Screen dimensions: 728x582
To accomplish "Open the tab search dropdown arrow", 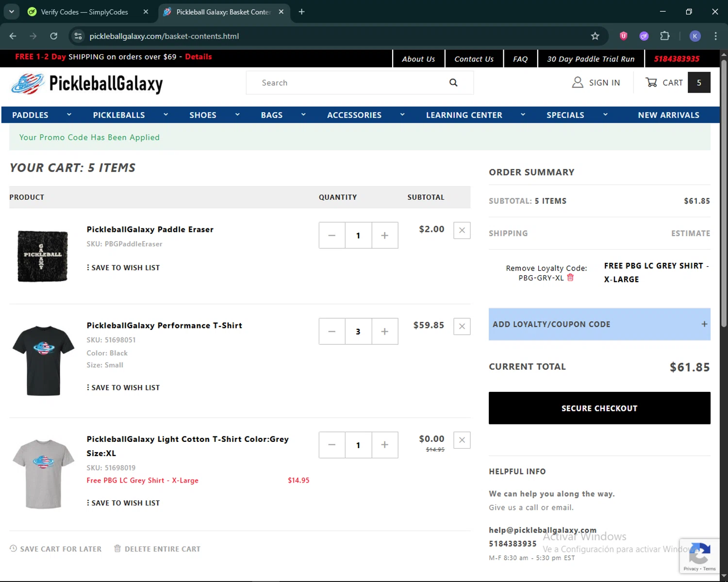I will tap(12, 12).
